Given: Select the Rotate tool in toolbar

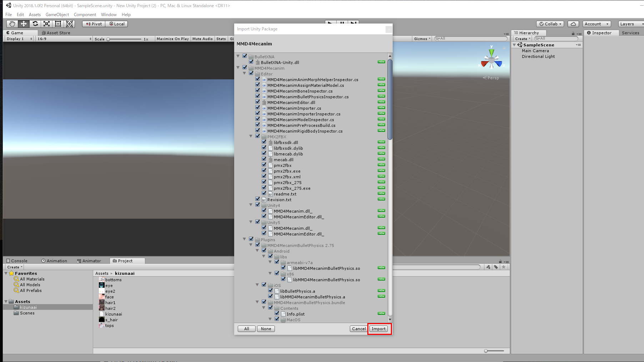Looking at the screenshot, I should point(35,24).
